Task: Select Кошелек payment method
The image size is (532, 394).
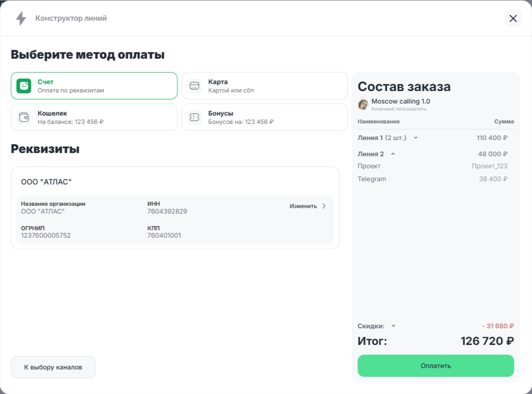Action: tap(94, 117)
